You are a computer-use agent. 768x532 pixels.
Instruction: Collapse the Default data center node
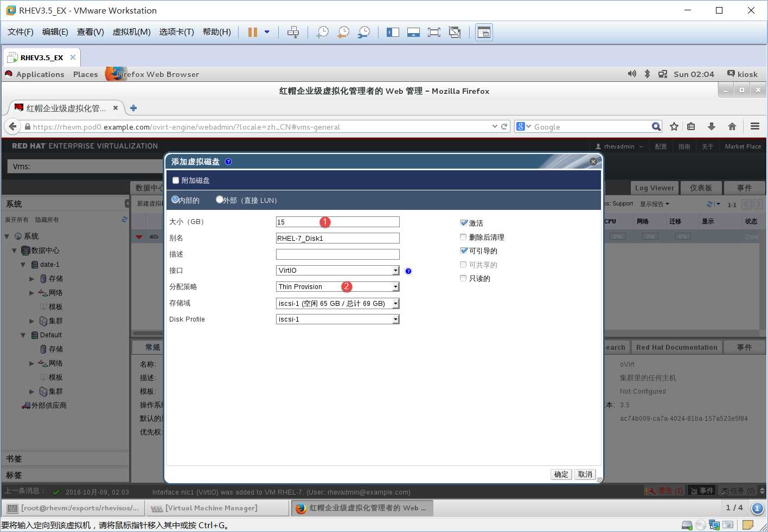coord(23,335)
